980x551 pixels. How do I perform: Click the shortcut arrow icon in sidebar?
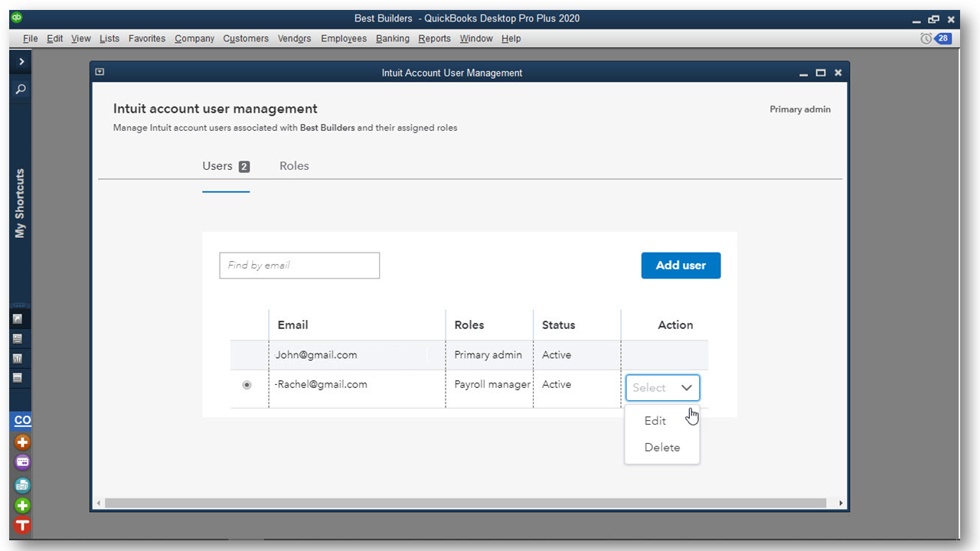(18, 318)
